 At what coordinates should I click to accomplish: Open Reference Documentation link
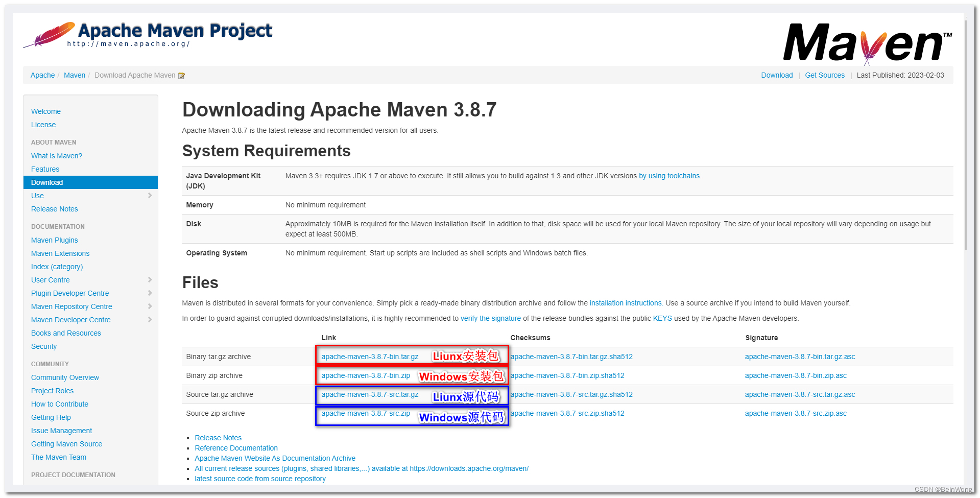236,448
